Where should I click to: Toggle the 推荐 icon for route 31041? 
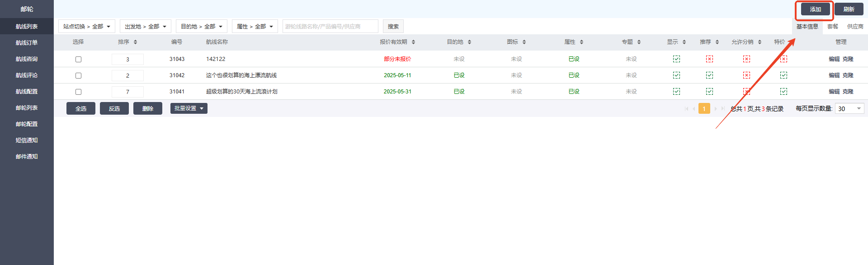709,92
